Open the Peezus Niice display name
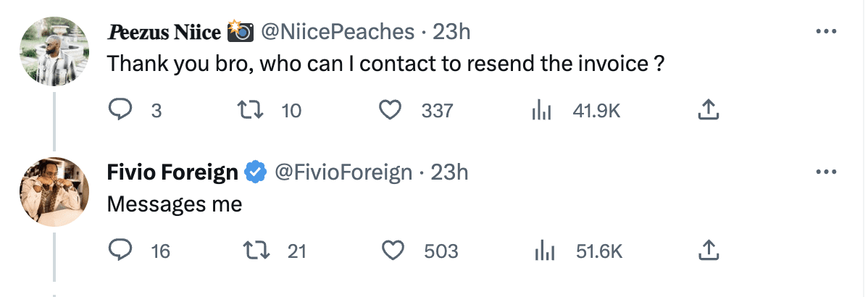 (x=164, y=33)
